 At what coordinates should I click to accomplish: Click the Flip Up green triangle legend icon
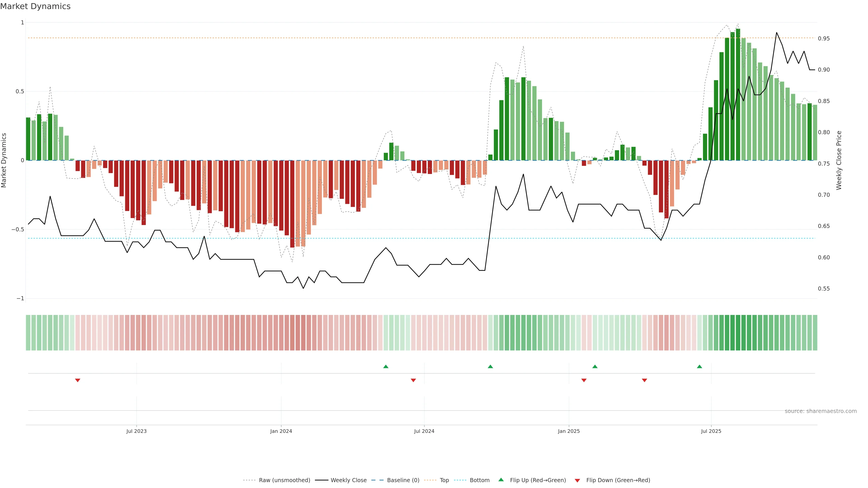click(501, 480)
